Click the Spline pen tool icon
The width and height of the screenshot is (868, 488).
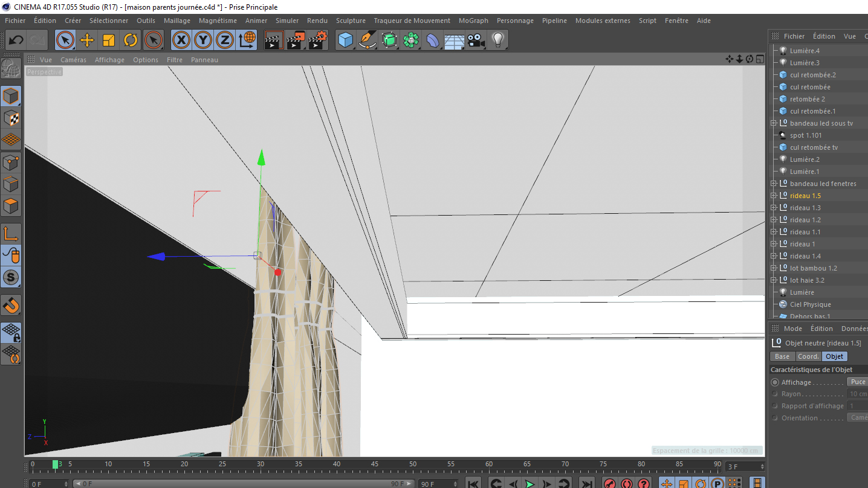pos(368,40)
